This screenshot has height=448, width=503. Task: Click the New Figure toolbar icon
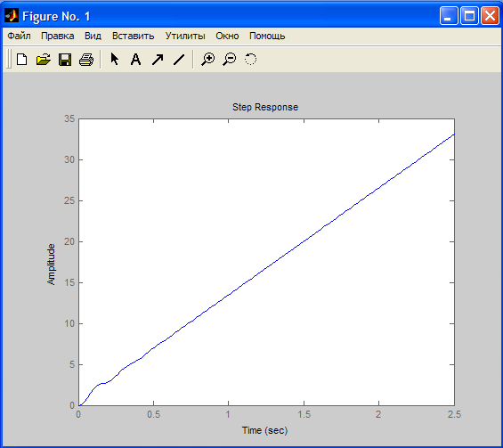click(22, 60)
